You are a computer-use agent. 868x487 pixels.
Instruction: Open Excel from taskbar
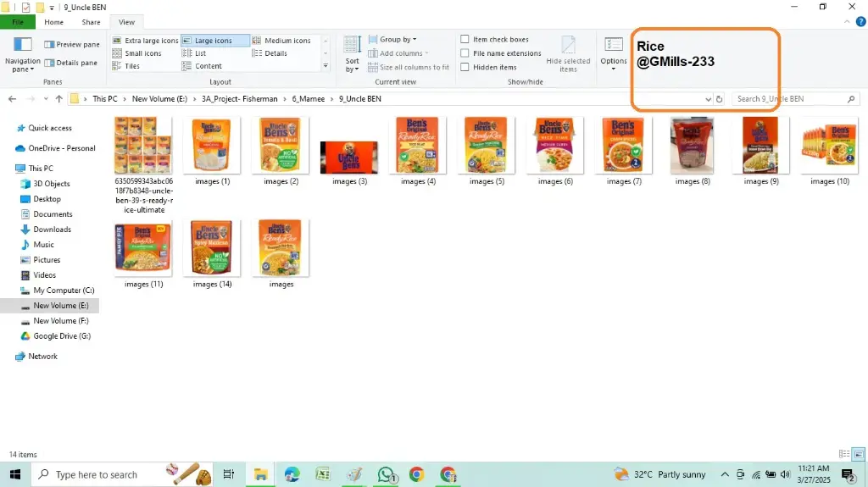click(323, 474)
